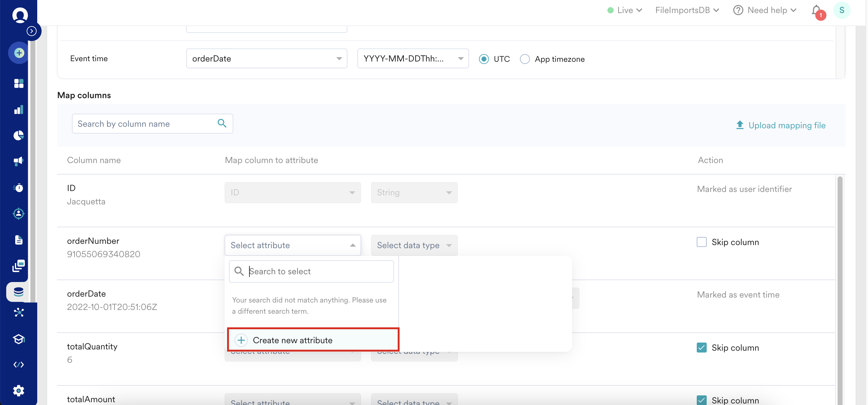Select the App timezone radio option
868x405 pixels.
click(525, 59)
